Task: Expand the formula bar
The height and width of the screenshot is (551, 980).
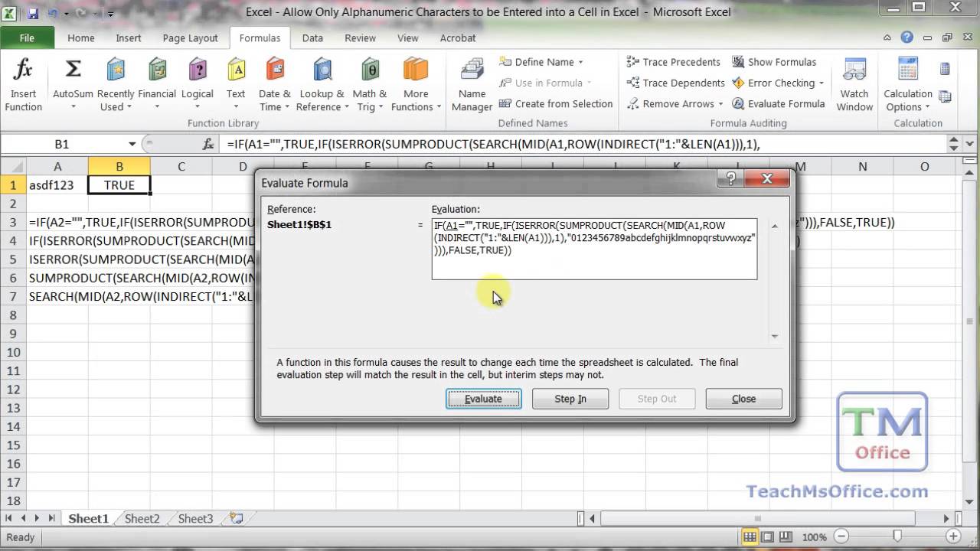Action: click(x=969, y=144)
